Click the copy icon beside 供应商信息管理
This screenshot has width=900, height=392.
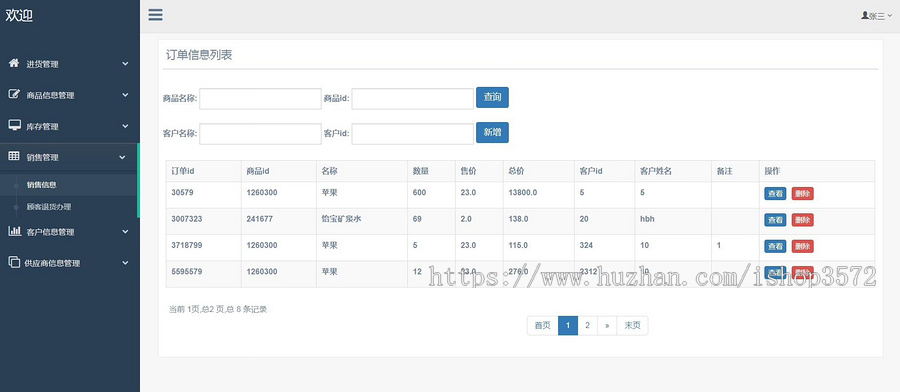tap(14, 262)
